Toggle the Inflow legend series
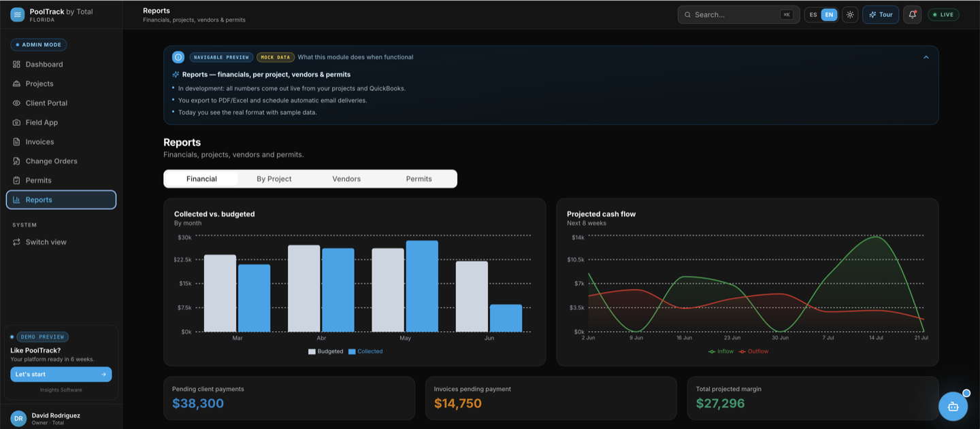The width and height of the screenshot is (980, 429). 721,351
